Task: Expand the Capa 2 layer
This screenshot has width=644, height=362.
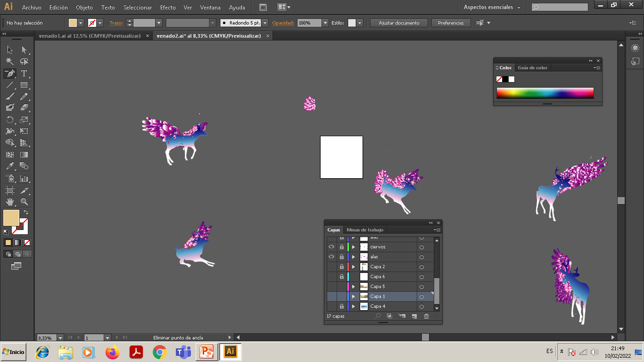Action: (353, 267)
